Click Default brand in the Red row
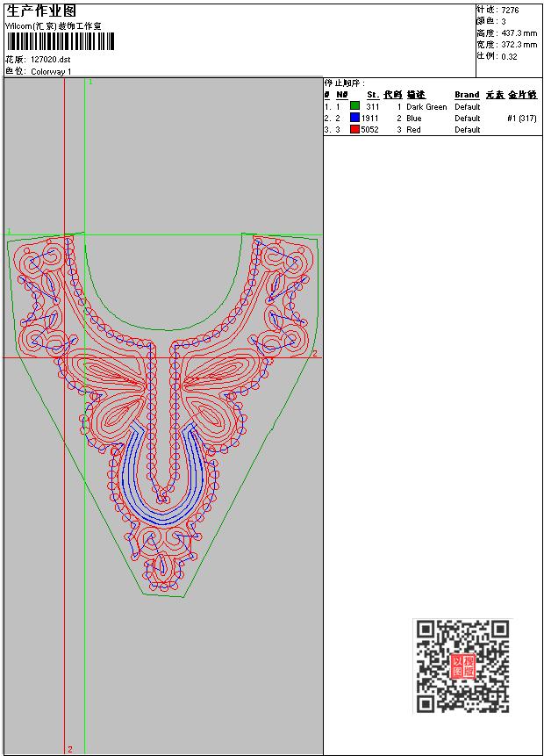The image size is (544, 756). pos(468,130)
